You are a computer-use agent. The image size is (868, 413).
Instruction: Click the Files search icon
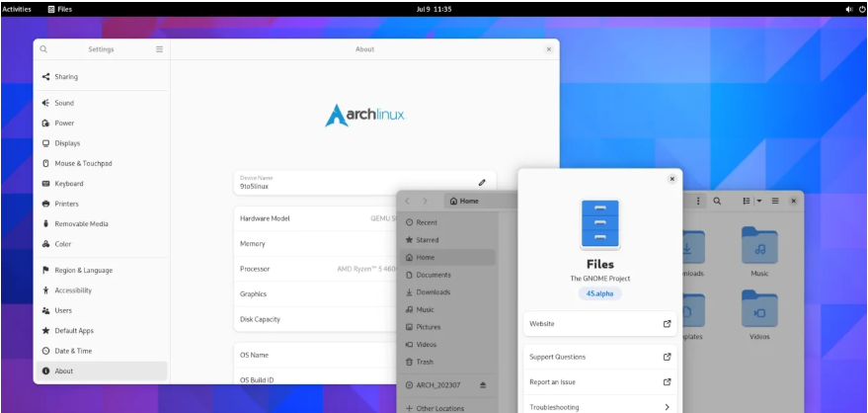click(717, 201)
